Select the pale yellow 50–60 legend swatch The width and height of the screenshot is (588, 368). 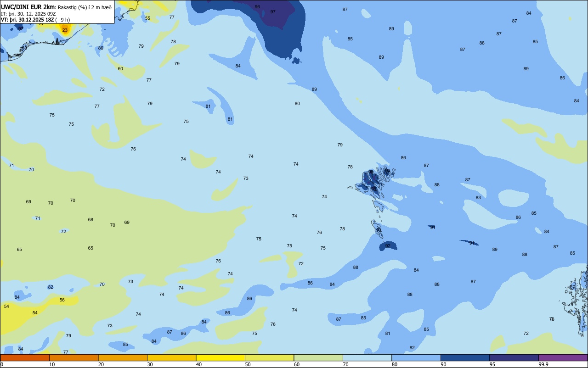pos(269,358)
